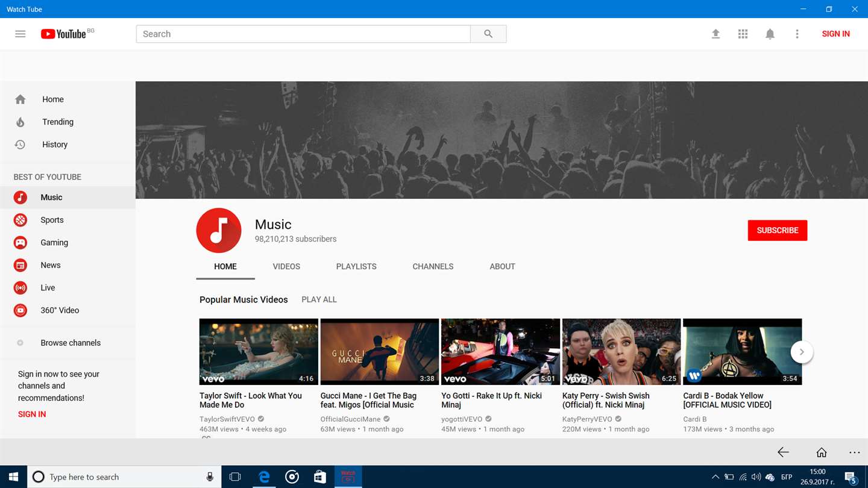
Task: Open Taylor Swift video thumbnail
Action: [259, 352]
